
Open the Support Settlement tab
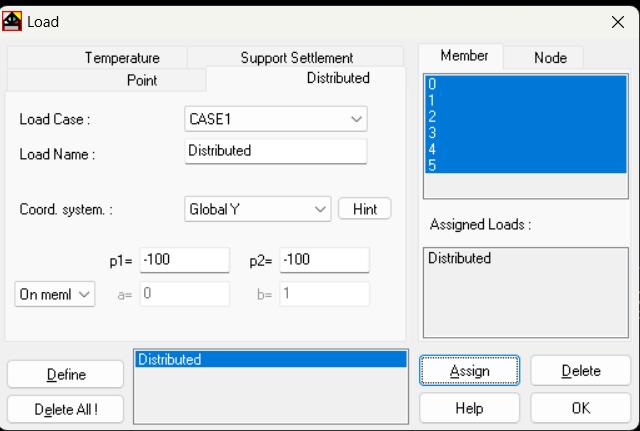tap(296, 58)
